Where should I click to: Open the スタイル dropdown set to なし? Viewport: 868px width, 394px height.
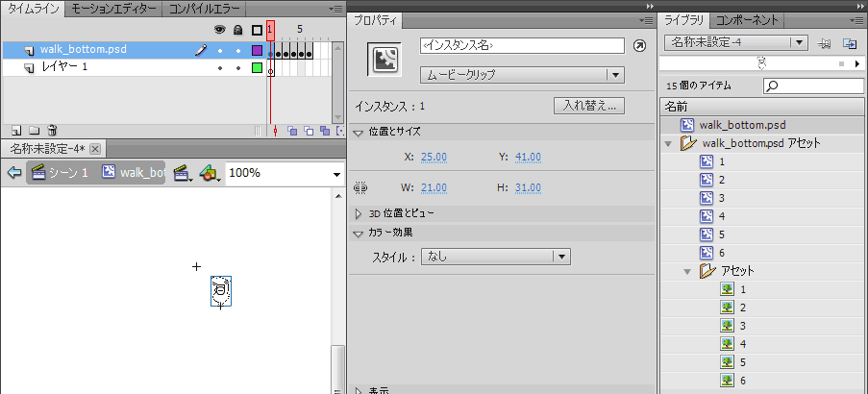pos(562,257)
